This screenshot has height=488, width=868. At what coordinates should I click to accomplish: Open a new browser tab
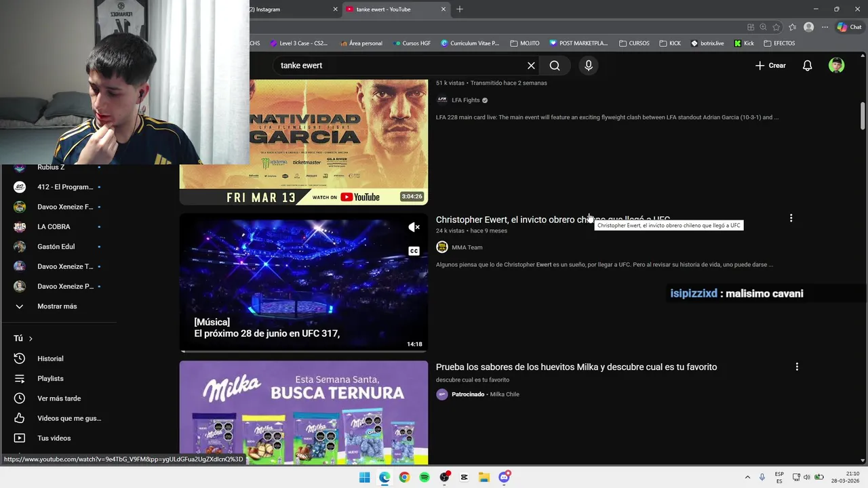pyautogui.click(x=460, y=9)
